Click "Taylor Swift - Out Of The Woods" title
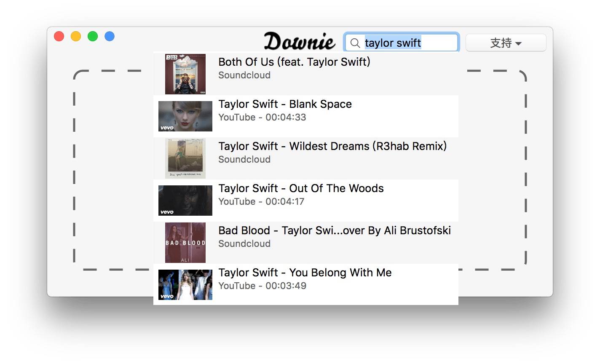The image size is (600, 364). point(301,188)
